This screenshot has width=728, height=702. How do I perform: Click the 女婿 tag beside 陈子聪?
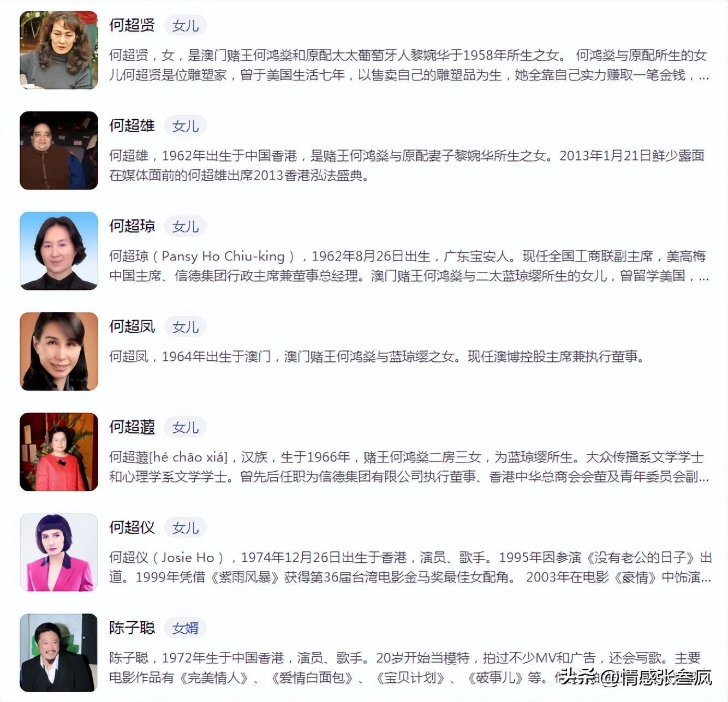(186, 628)
